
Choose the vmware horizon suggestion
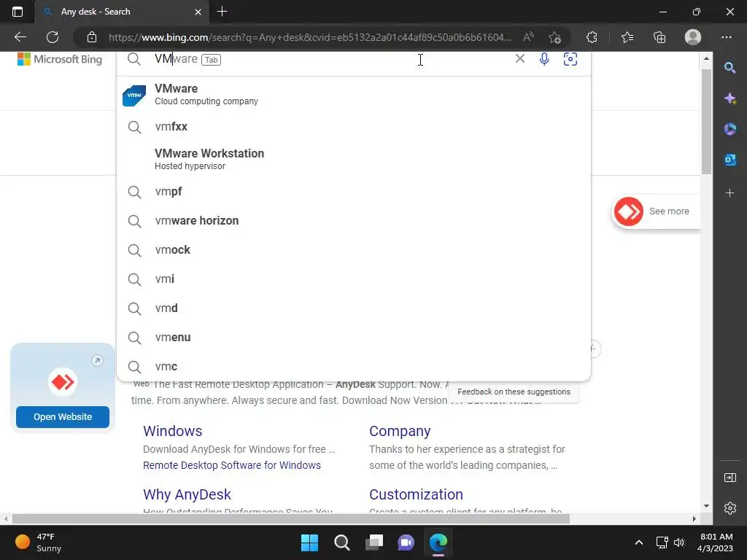click(354, 220)
